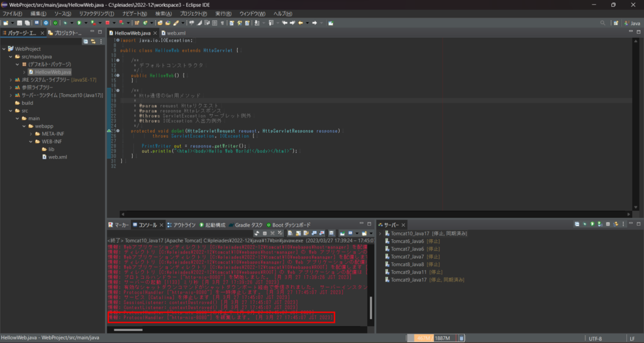Select Tomcat9_Java17 in the servers list

[x=408, y=279]
